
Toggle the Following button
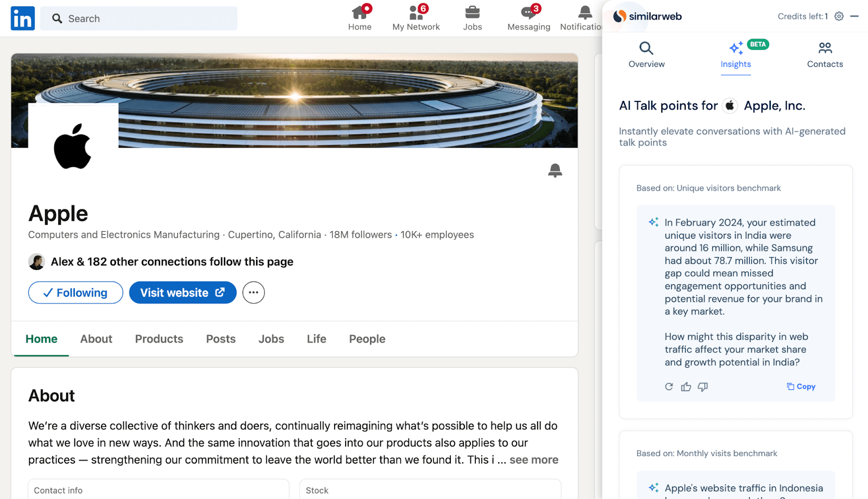pyautogui.click(x=75, y=293)
